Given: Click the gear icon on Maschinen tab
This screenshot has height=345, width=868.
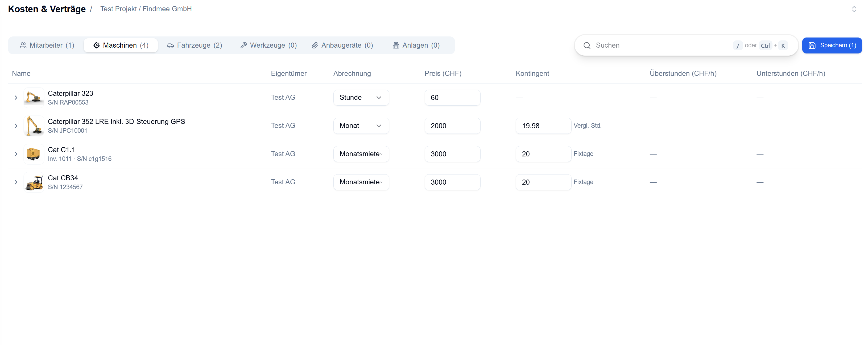Looking at the screenshot, I should point(96,45).
